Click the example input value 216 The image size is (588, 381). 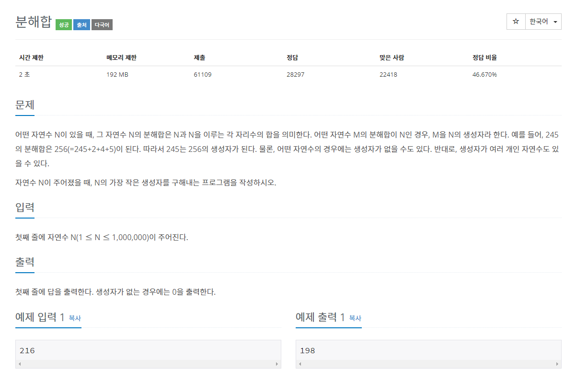pos(27,351)
